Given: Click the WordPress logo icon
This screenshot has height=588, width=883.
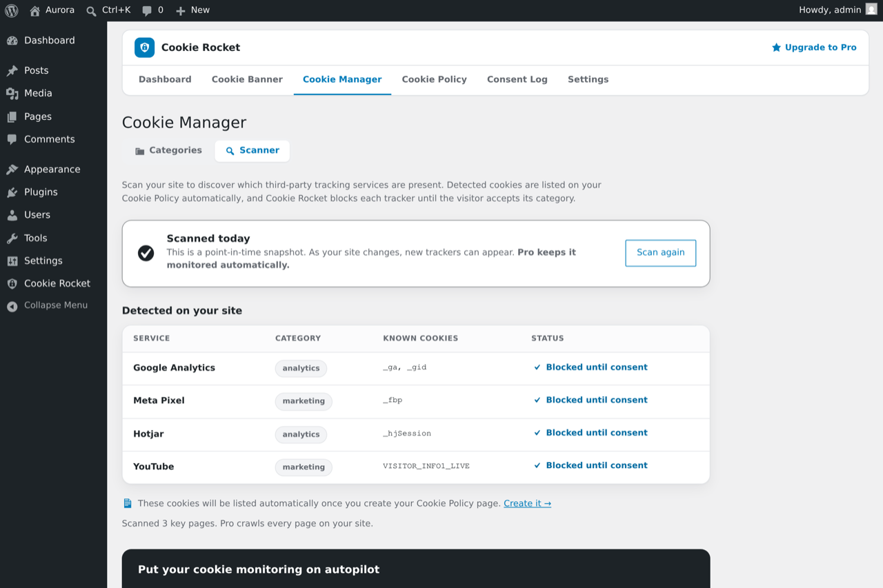Looking at the screenshot, I should pyautogui.click(x=12, y=10).
